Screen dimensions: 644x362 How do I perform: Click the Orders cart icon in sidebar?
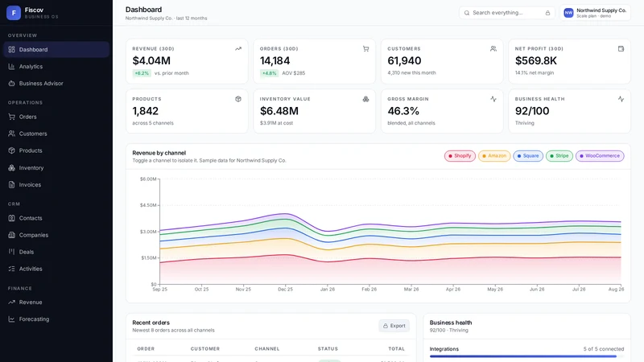pos(11,117)
